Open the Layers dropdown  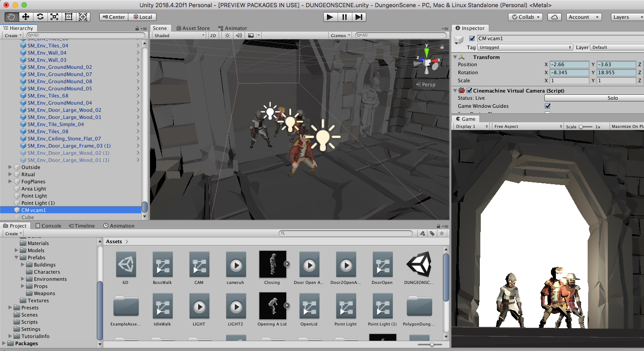pos(627,17)
